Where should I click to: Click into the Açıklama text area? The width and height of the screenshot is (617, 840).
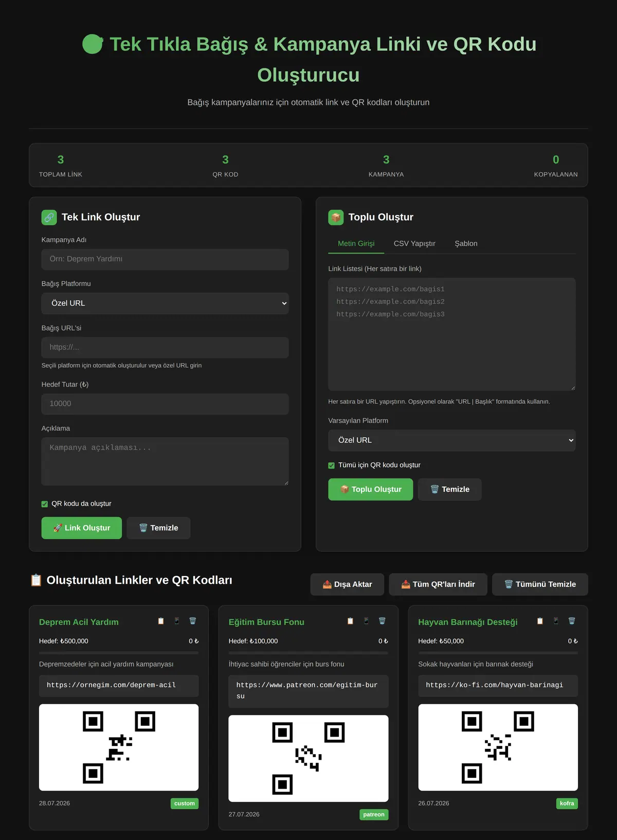point(165,461)
